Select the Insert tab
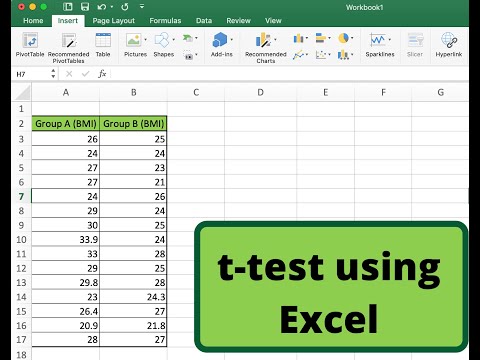Image resolution: width=480 pixels, height=360 pixels. pos(68,21)
